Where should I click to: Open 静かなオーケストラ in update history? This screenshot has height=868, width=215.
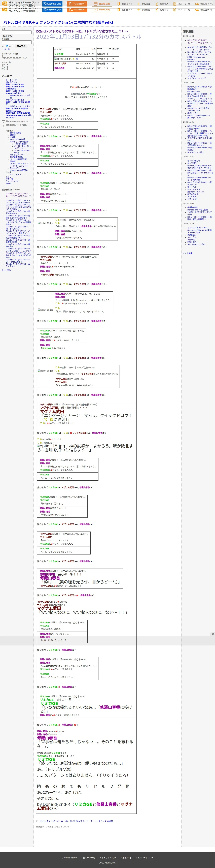click(195, 192)
